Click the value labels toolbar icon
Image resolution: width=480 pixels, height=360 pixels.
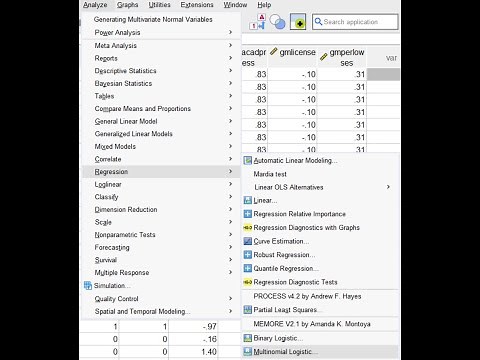click(257, 22)
